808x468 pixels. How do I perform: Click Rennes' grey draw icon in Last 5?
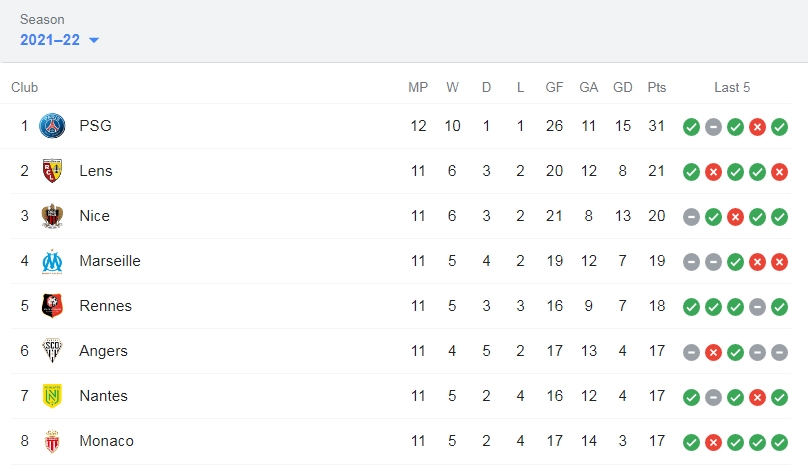click(757, 307)
